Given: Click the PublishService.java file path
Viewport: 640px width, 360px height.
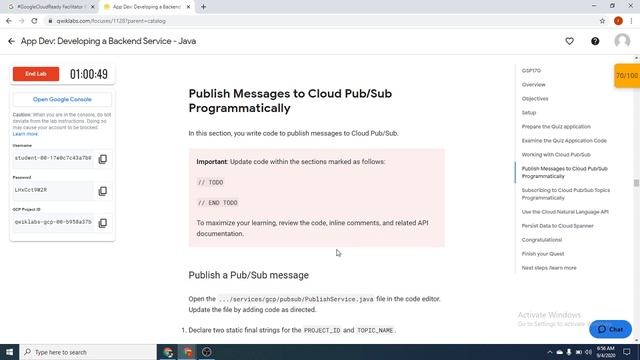Looking at the screenshot, I should (296, 299).
